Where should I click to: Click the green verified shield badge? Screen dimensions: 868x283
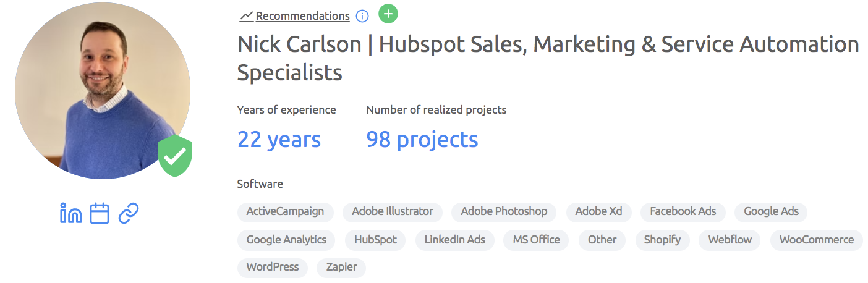(175, 157)
